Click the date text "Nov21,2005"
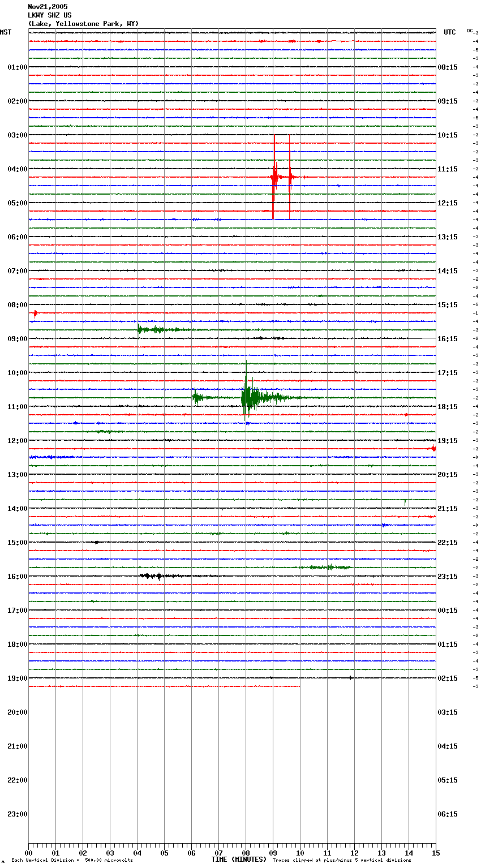 48,7
